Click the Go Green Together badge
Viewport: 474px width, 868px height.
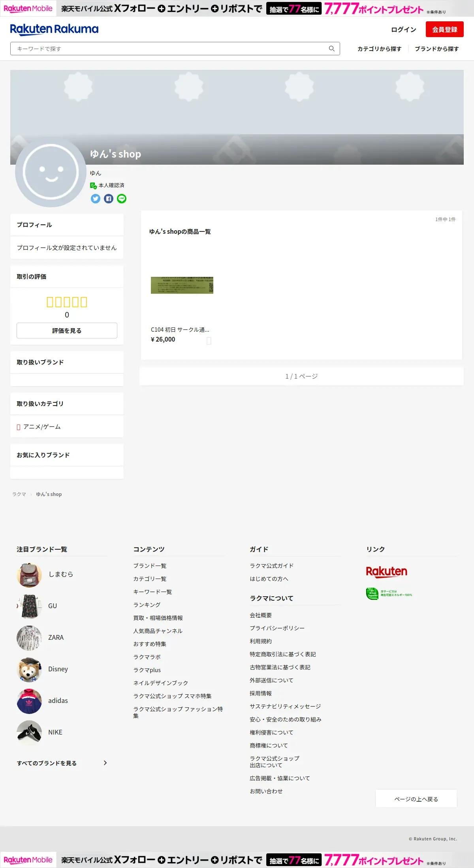tap(389, 594)
